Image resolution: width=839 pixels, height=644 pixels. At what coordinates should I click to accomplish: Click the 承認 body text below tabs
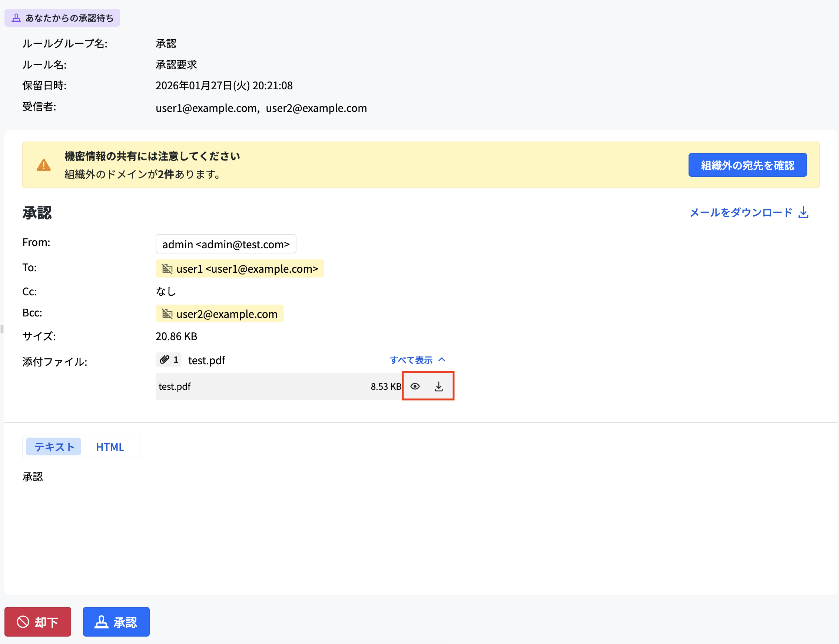click(x=33, y=477)
